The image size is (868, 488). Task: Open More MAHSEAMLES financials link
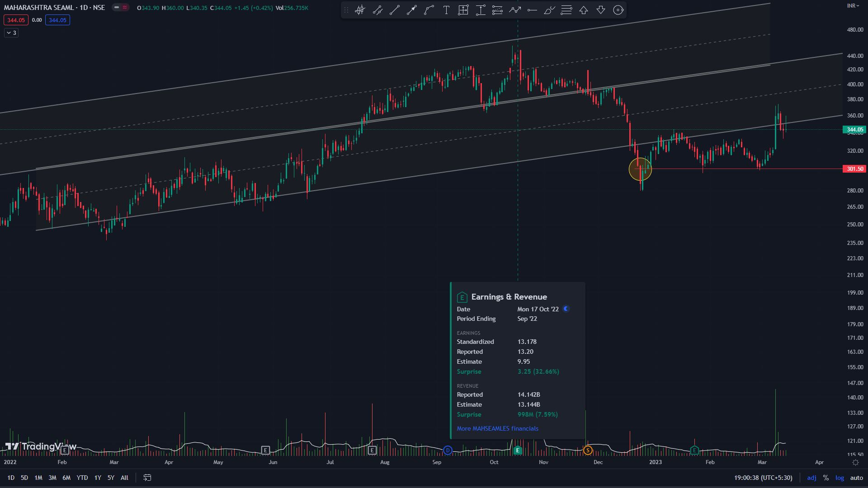(x=497, y=428)
